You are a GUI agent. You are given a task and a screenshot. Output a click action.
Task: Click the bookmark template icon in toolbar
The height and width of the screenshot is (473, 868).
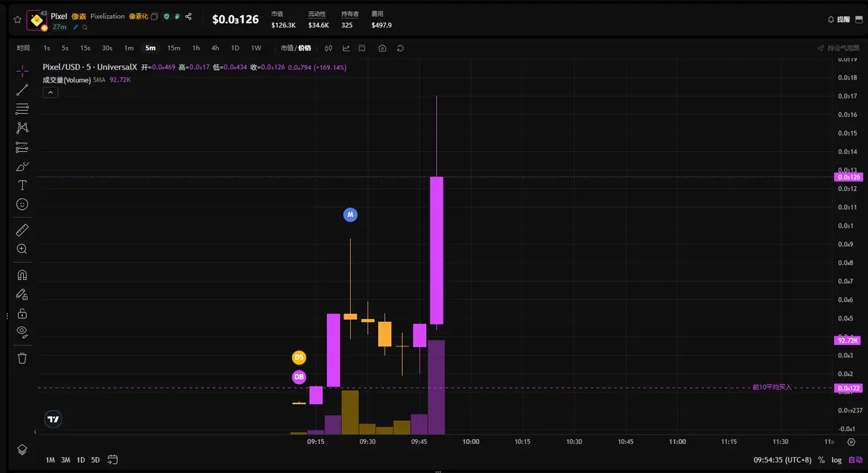point(362,48)
